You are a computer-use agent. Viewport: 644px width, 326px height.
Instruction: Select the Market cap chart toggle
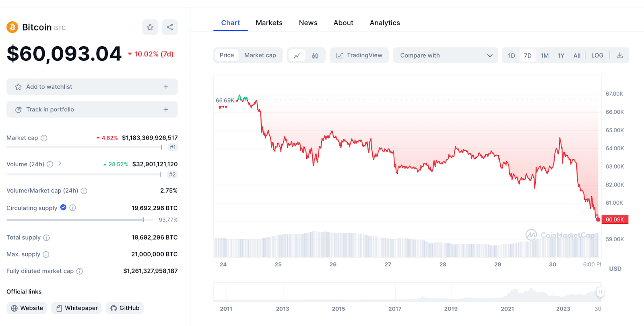pos(260,55)
